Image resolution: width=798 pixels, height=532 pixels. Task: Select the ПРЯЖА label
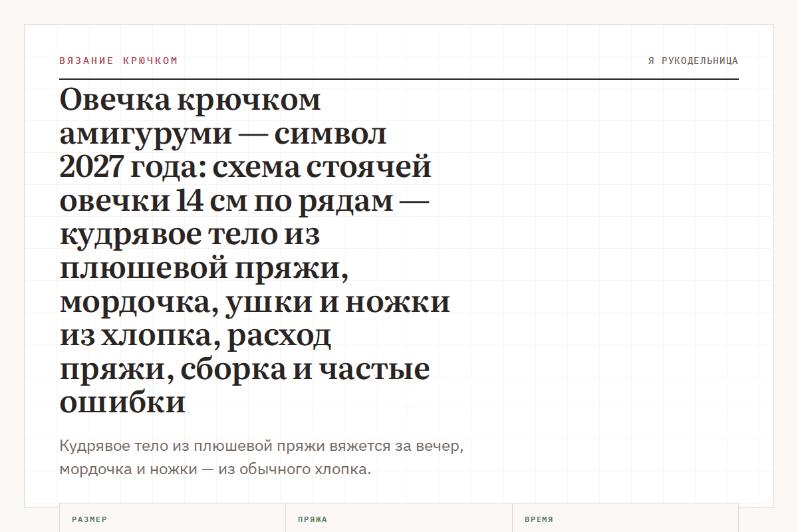[313, 519]
